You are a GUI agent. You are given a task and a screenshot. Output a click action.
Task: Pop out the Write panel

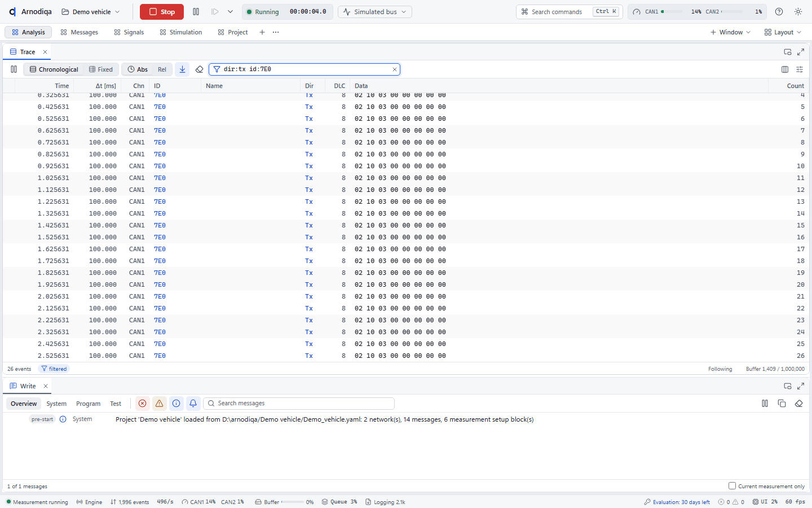(x=788, y=386)
